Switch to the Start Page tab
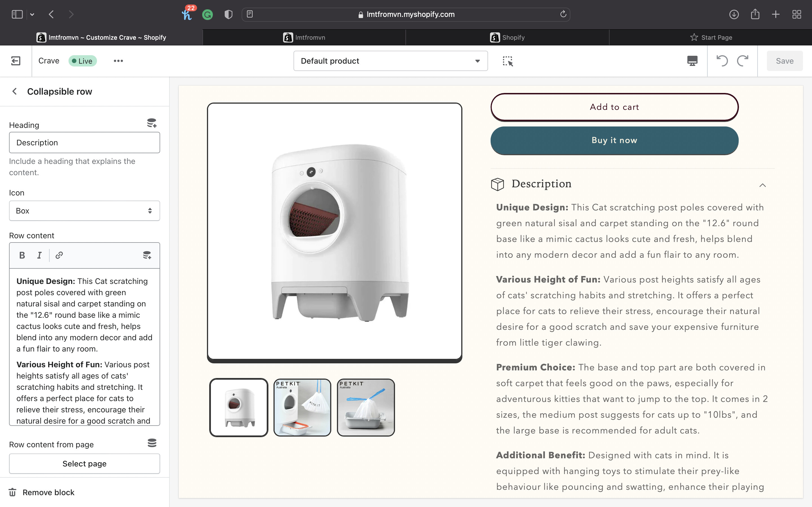 pyautogui.click(x=711, y=37)
